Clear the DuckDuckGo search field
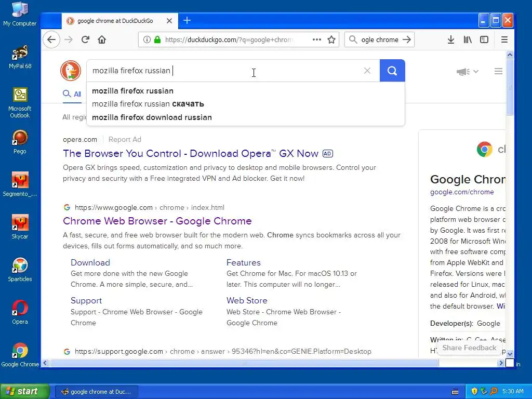532x399 pixels. click(x=367, y=71)
